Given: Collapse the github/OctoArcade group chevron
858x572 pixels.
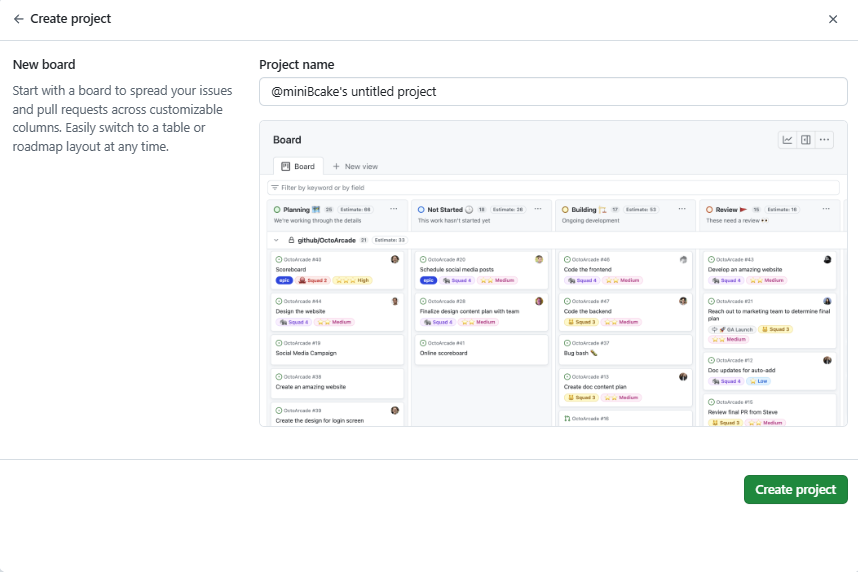Looking at the screenshot, I should pos(276,240).
